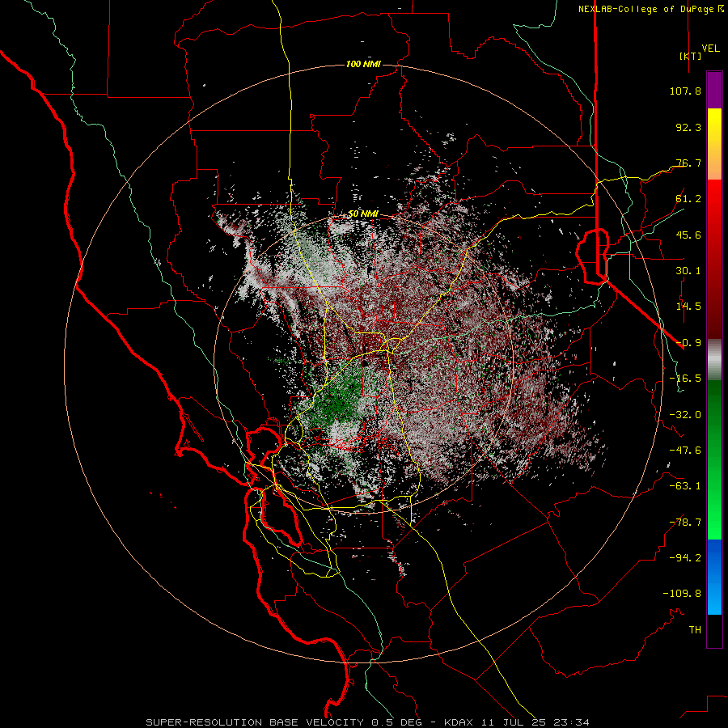Viewport: 728px width, 728px height.
Task: Click the purple segment of the velocity color bar
Action: [x=714, y=90]
